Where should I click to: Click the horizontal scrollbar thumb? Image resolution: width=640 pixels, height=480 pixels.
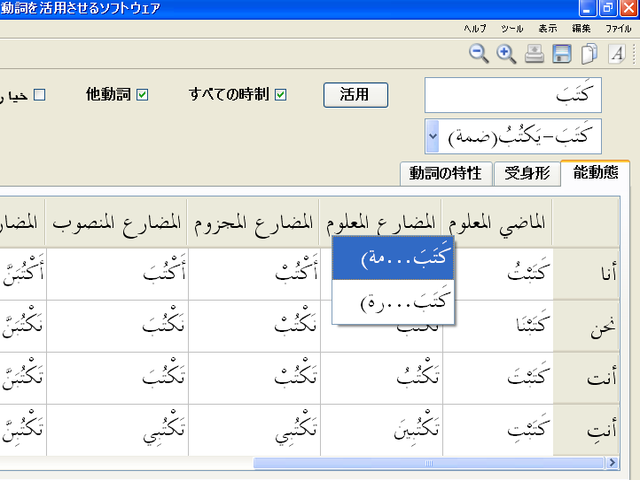(x=428, y=463)
